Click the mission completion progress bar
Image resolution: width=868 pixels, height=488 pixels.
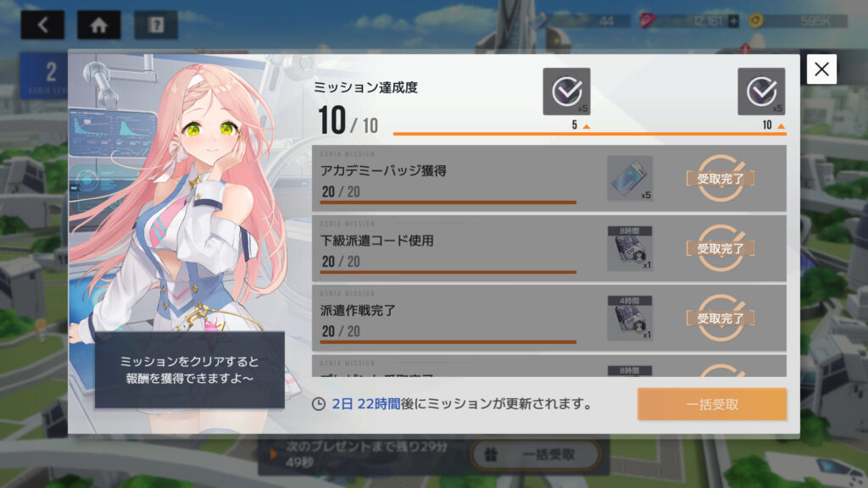590,133
